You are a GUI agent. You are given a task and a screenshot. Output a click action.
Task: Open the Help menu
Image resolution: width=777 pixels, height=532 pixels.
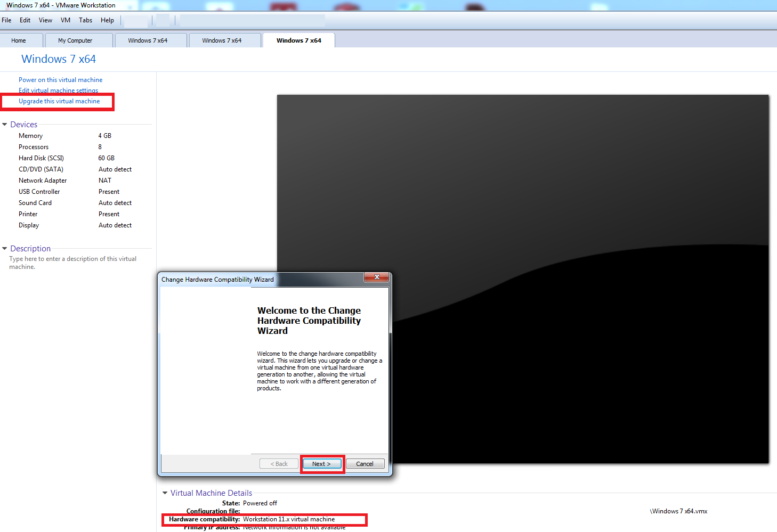(x=107, y=20)
